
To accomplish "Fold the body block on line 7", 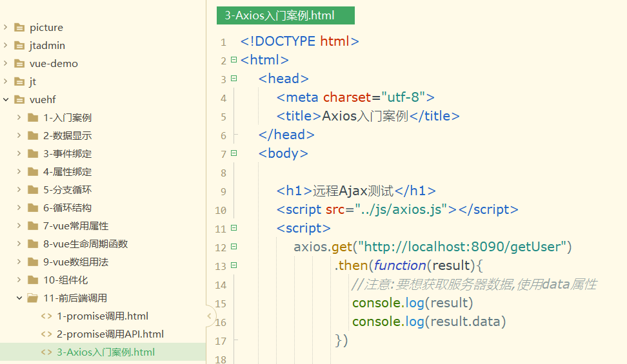I will pos(234,153).
